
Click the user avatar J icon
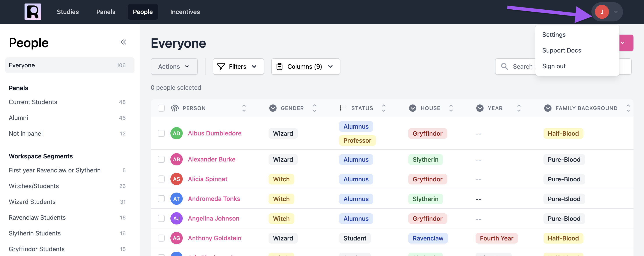click(x=602, y=12)
